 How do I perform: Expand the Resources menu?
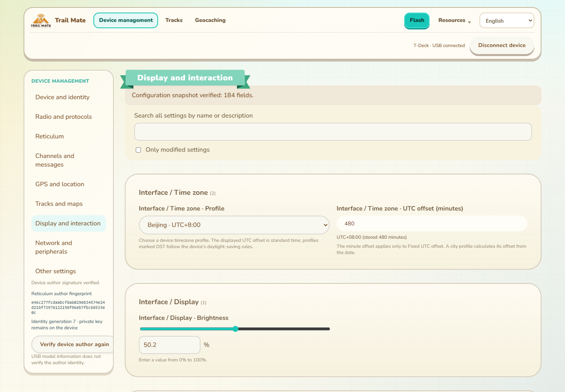tap(454, 20)
